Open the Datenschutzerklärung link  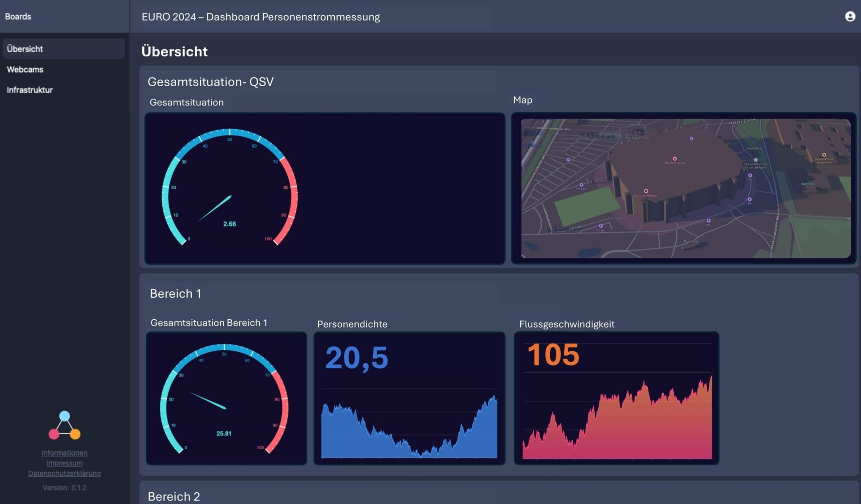pos(65,473)
